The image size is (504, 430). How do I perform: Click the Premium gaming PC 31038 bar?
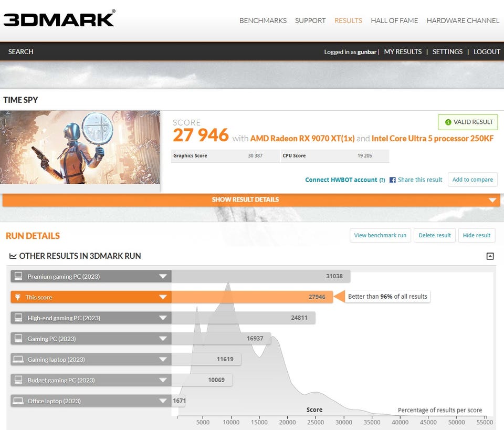261,276
